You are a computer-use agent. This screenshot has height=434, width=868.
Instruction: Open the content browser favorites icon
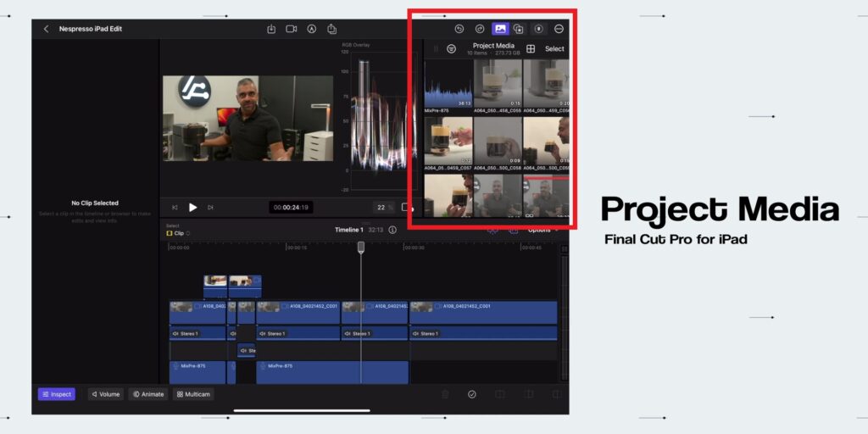click(518, 29)
